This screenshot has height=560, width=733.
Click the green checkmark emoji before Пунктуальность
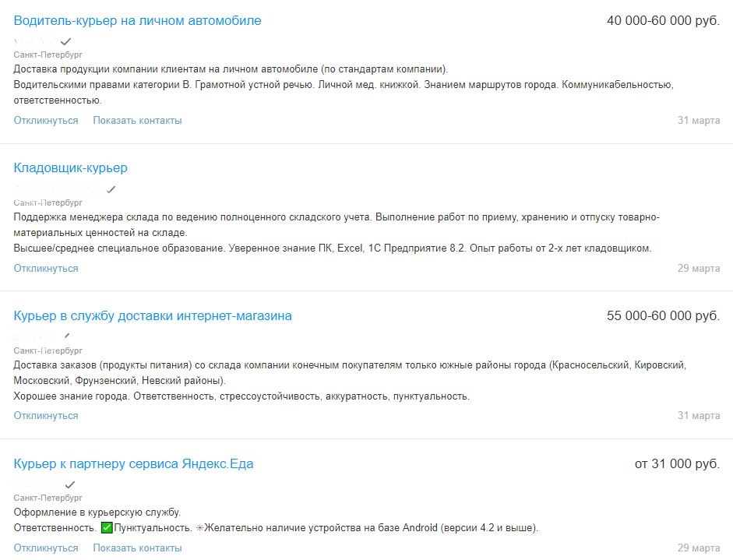click(x=107, y=528)
